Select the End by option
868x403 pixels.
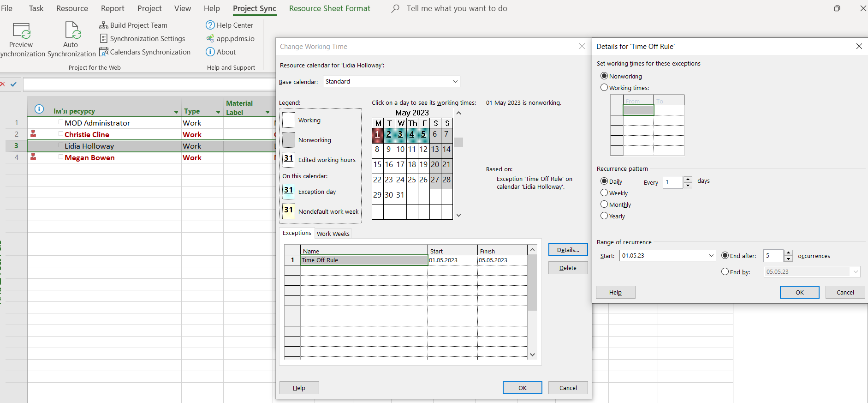725,272
